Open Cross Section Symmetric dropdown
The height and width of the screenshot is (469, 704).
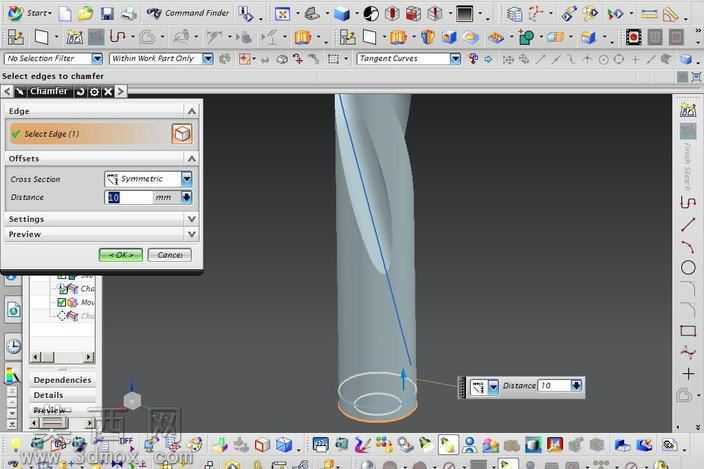187,179
